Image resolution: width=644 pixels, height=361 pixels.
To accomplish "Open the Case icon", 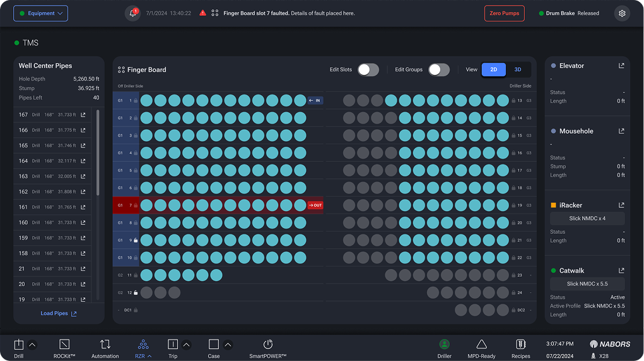I will click(x=214, y=344).
